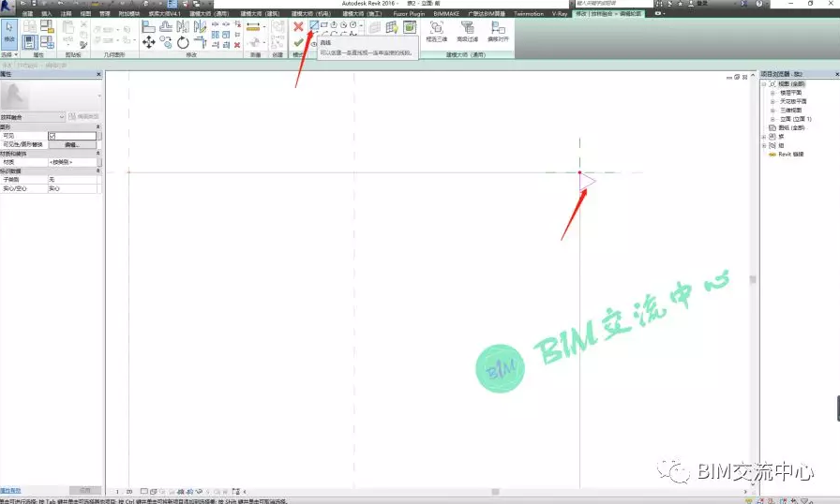This screenshot has height=504, width=840.
Task: Expand the 三维视图 tree node
Action: [x=772, y=111]
